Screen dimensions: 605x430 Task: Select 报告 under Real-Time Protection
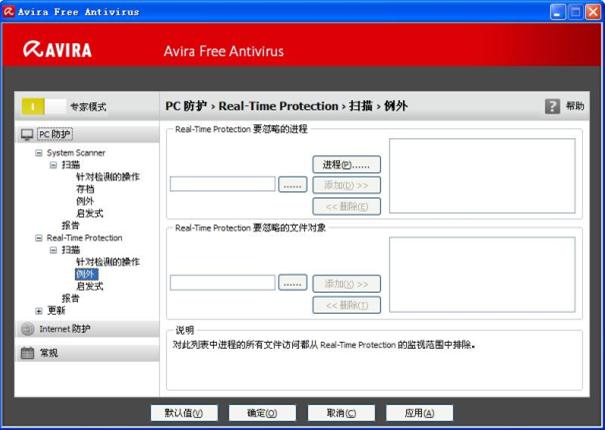click(x=71, y=298)
